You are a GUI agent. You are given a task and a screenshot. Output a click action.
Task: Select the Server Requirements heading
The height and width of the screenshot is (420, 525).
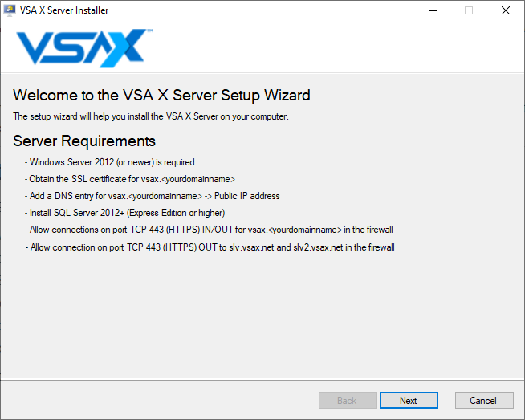(x=84, y=141)
